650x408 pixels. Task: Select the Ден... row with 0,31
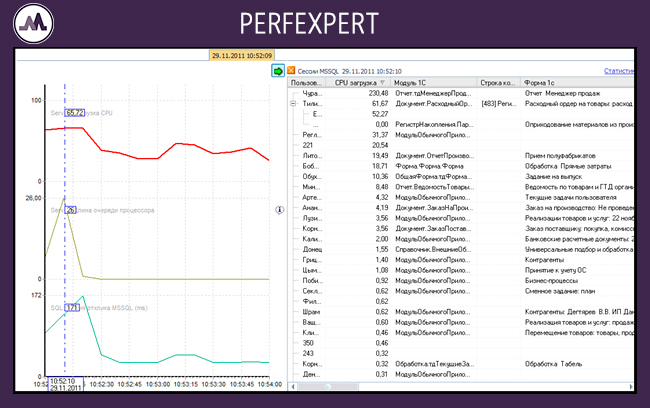461,374
